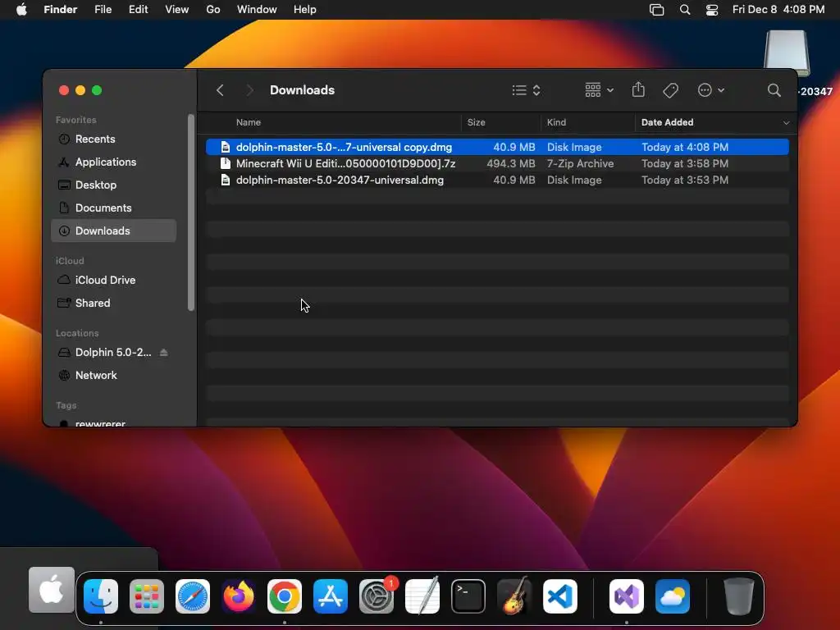840x630 pixels.
Task: Open Applications in the sidebar
Action: pos(113,162)
